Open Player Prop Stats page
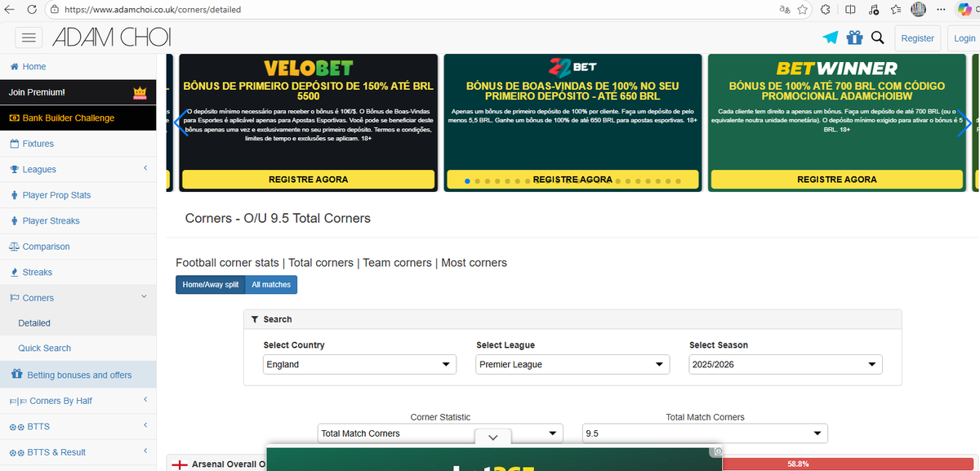The image size is (980, 471). (78, 195)
